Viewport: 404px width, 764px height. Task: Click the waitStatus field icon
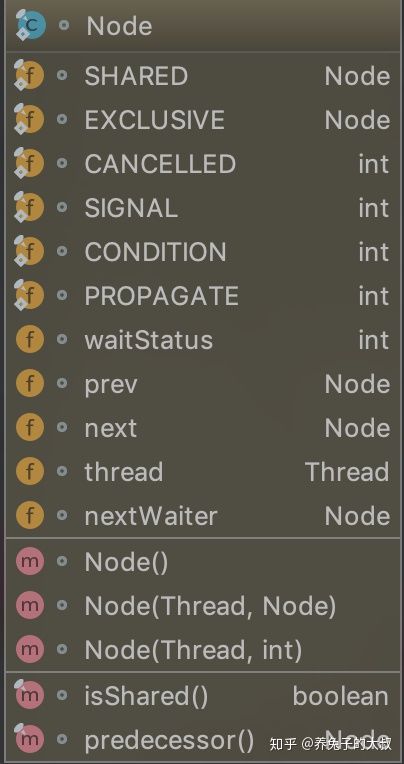[30, 340]
